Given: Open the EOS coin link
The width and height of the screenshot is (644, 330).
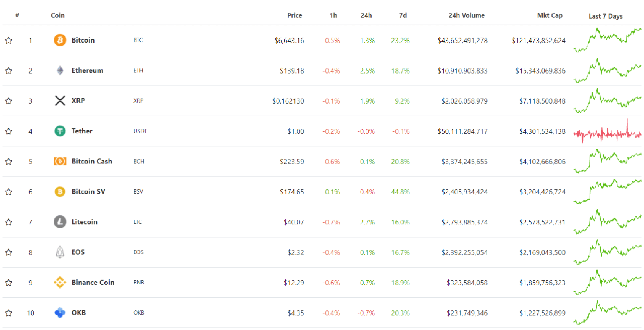Looking at the screenshot, I should coord(78,252).
